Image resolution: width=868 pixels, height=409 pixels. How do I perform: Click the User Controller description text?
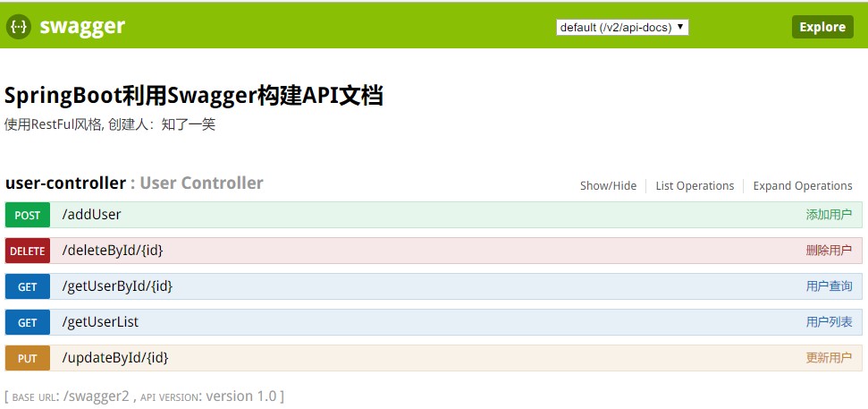[201, 183]
